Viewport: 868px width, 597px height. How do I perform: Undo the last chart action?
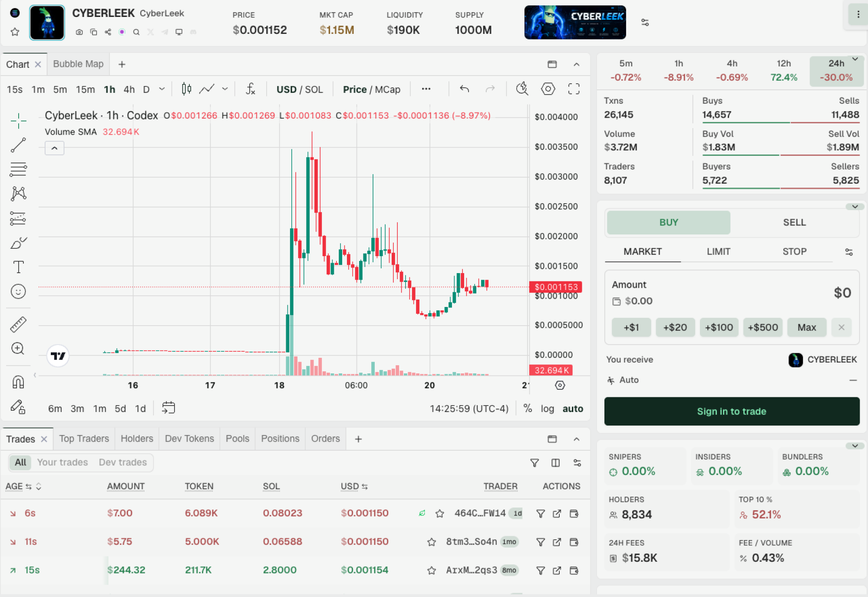point(464,89)
